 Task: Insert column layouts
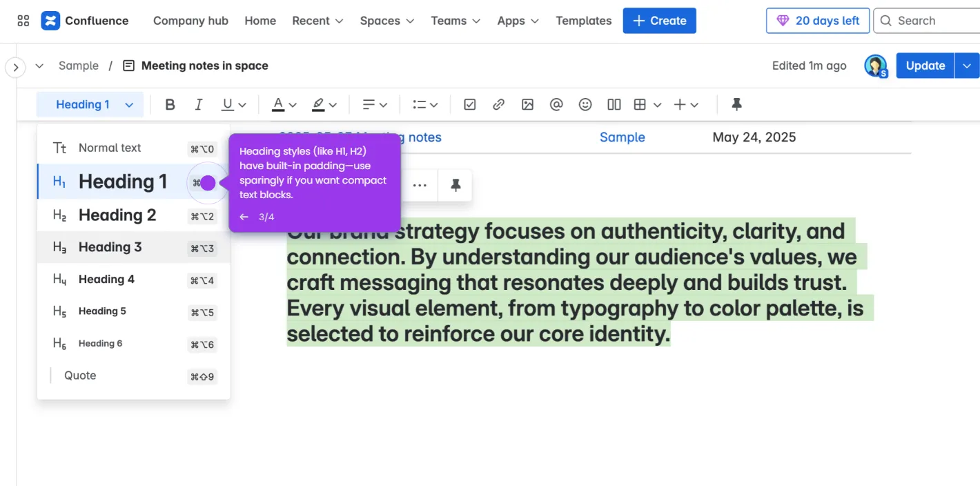tap(614, 105)
